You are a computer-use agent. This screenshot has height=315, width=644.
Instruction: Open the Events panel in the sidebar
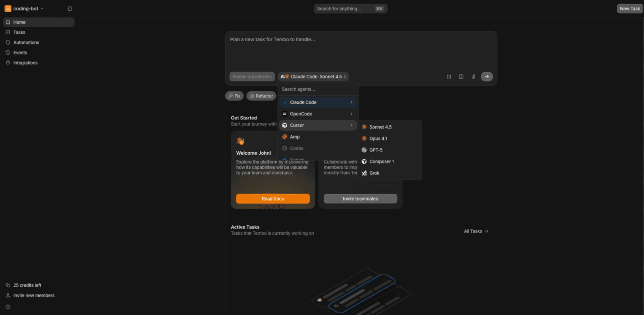[20, 52]
